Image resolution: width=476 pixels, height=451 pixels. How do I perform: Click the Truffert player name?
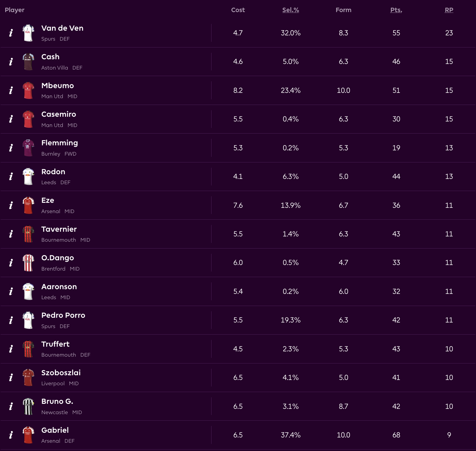pos(55,344)
